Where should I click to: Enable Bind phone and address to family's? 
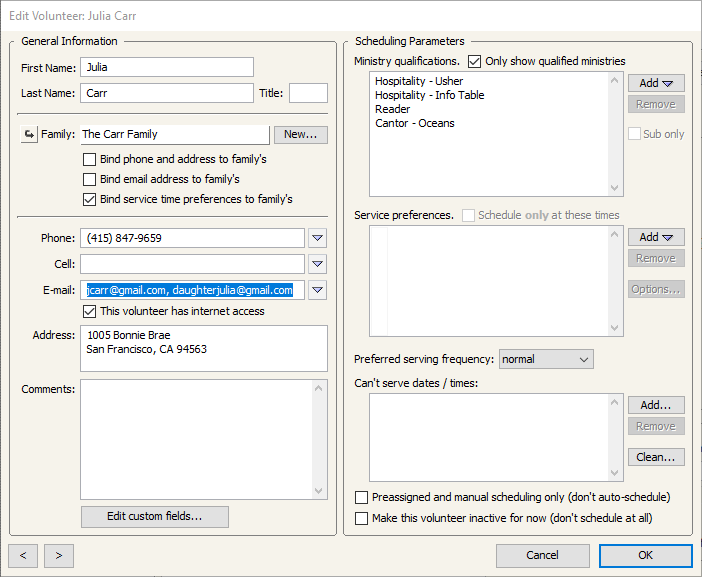point(90,159)
